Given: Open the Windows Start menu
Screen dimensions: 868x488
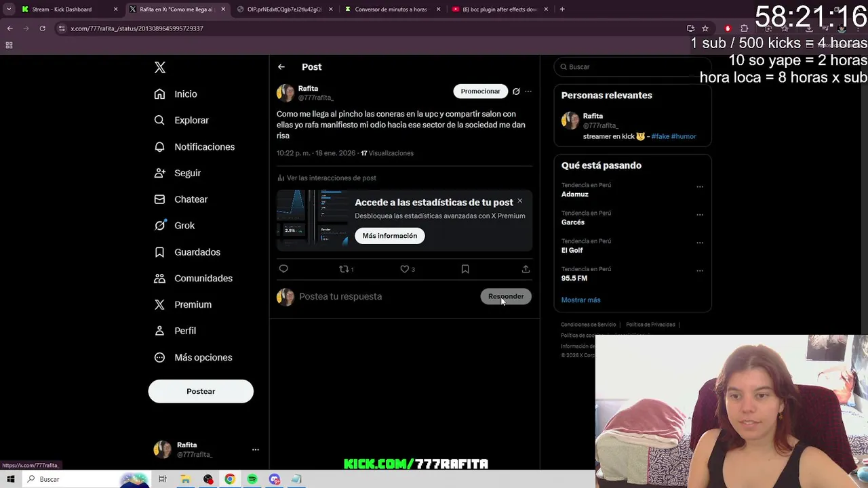Looking at the screenshot, I should click(x=11, y=479).
